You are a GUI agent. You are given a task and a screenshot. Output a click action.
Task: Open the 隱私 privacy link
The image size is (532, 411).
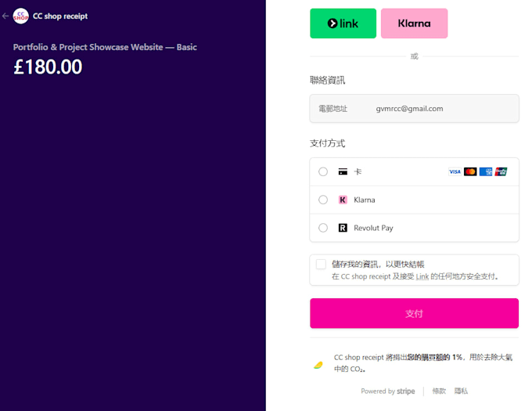461,391
